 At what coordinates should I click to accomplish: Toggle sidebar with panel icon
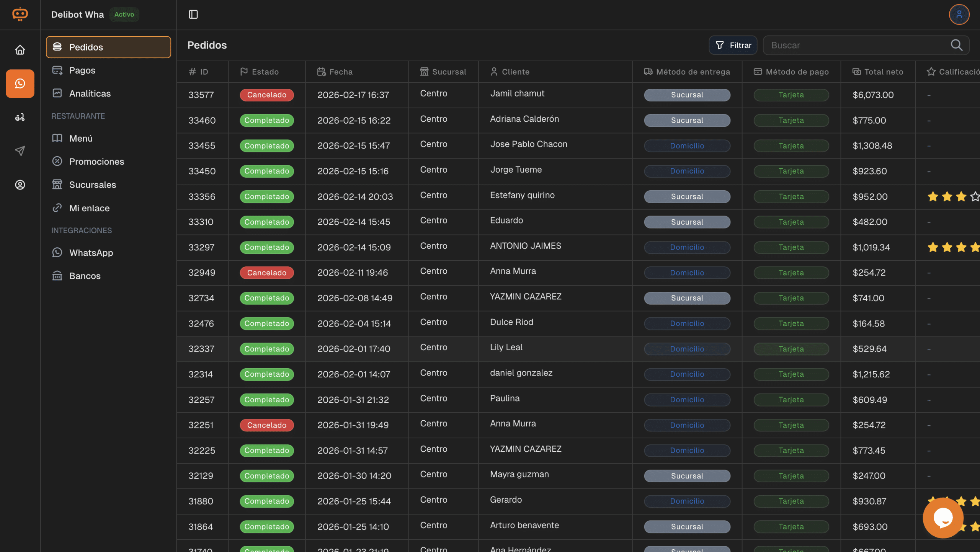(x=193, y=15)
